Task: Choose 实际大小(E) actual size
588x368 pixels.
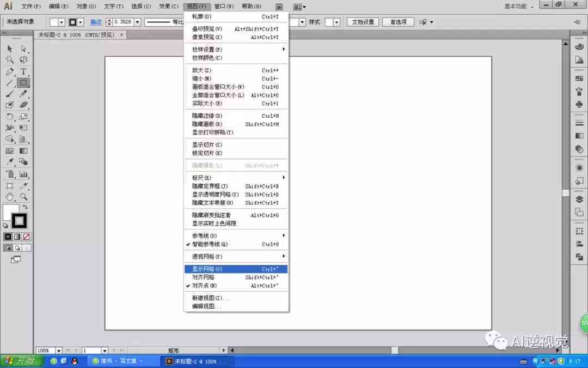Action: pos(236,103)
